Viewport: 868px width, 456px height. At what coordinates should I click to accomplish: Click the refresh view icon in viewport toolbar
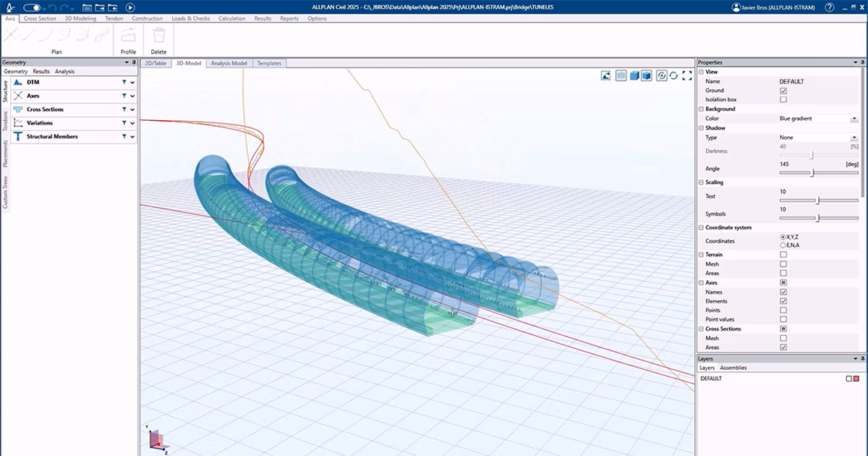674,75
